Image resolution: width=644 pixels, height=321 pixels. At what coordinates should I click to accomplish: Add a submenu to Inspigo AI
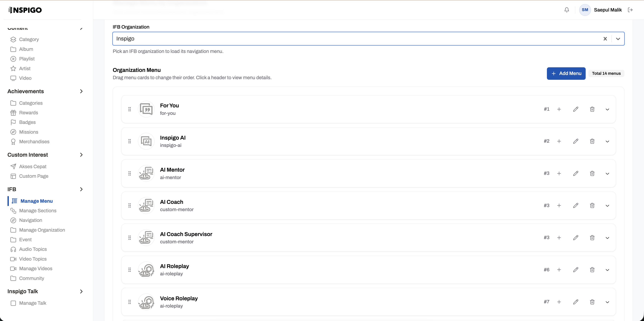coord(559,141)
